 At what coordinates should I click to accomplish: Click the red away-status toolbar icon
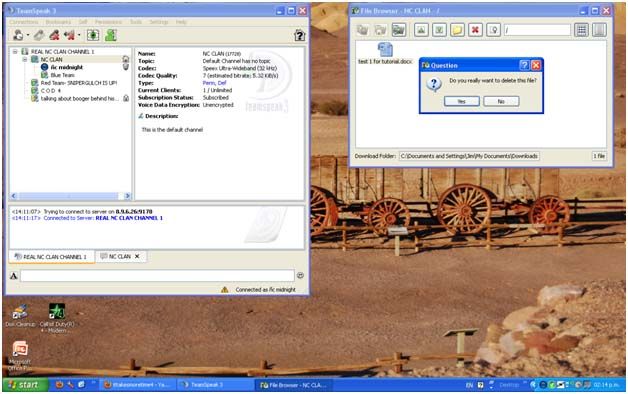point(54,35)
